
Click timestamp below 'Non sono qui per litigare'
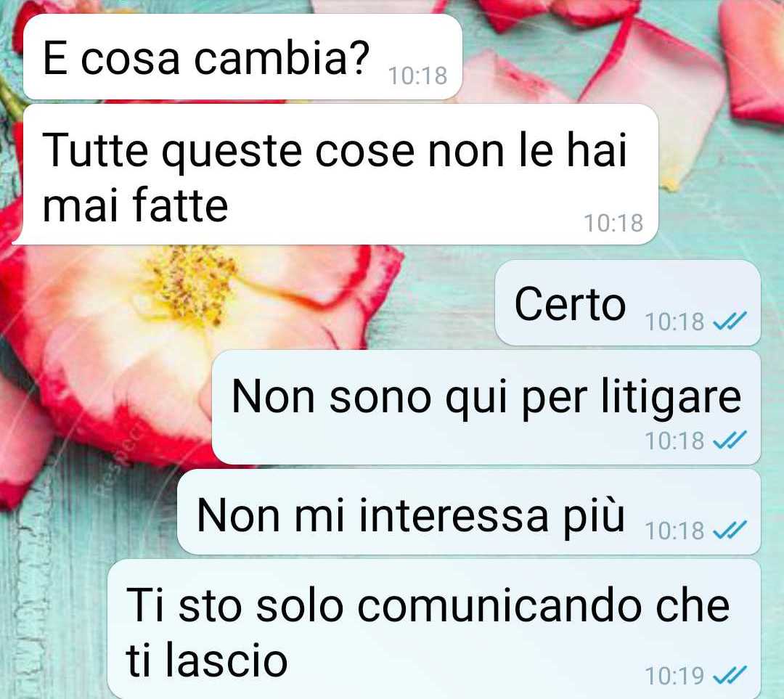click(674, 441)
